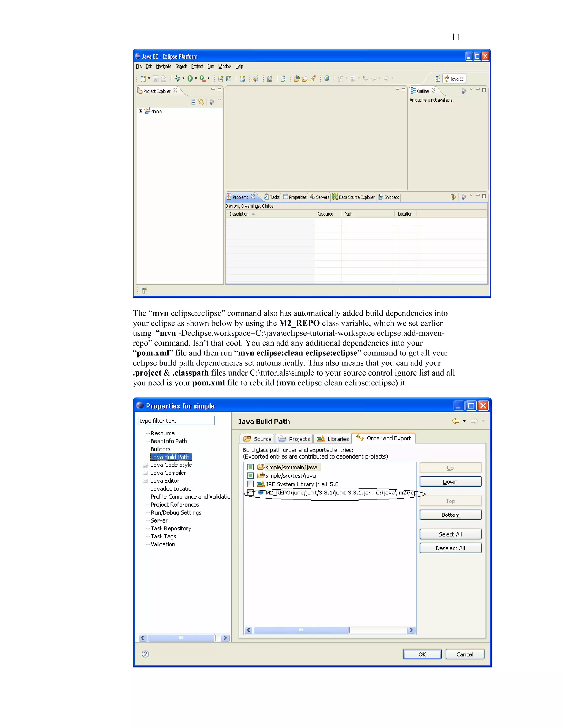The image size is (563, 728).
Task: Click the External Tools run icon
Action: [x=202, y=79]
